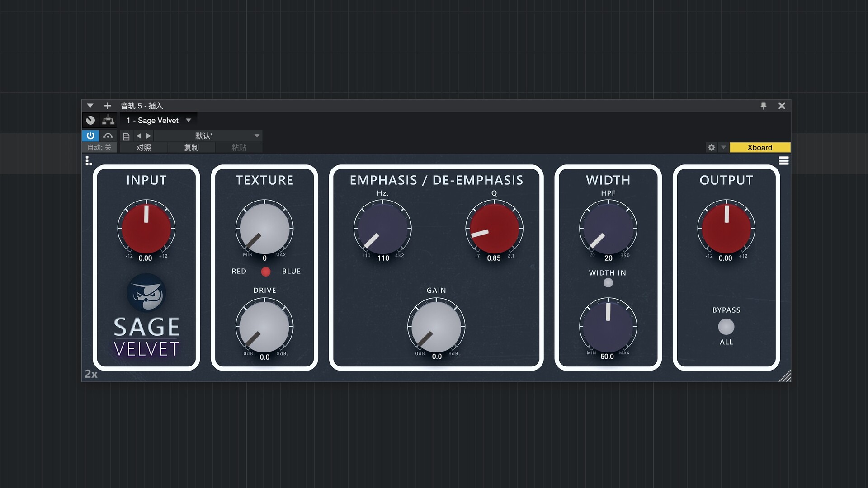Click the previous preset arrow
The height and width of the screenshot is (488, 868).
[x=139, y=136]
